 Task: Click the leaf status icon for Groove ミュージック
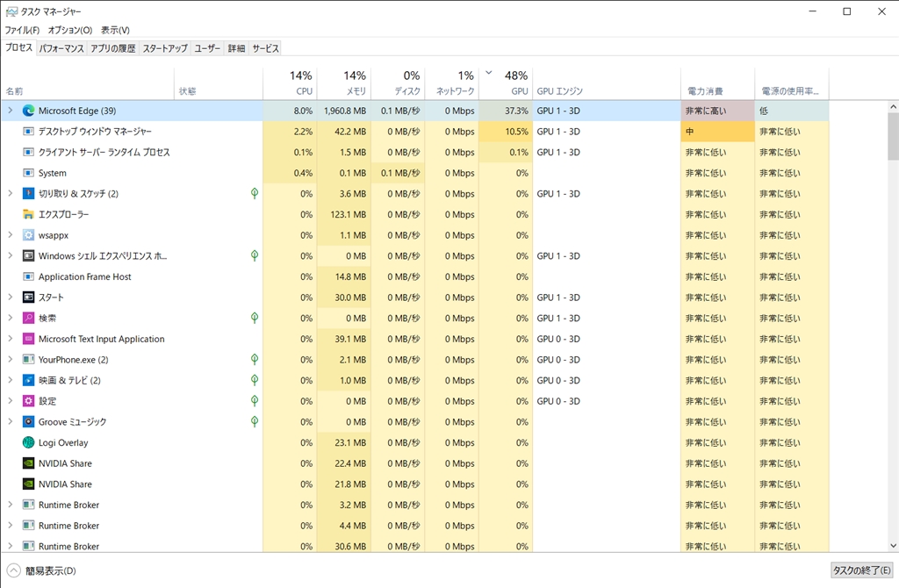coord(255,422)
